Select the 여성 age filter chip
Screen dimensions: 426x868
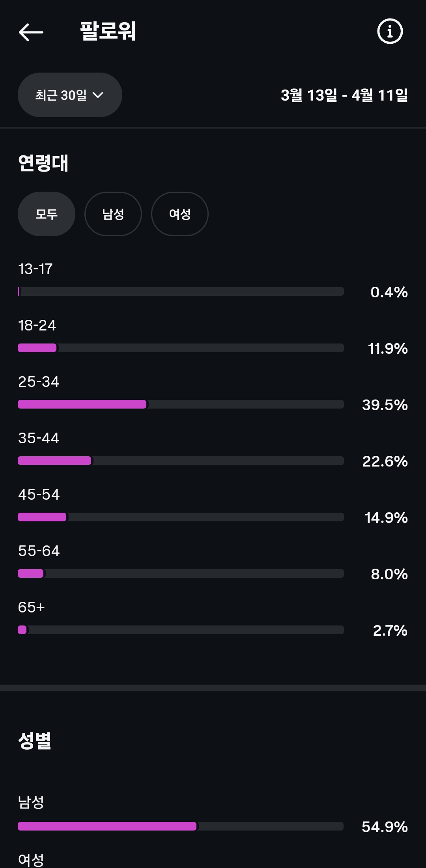pyautogui.click(x=180, y=214)
